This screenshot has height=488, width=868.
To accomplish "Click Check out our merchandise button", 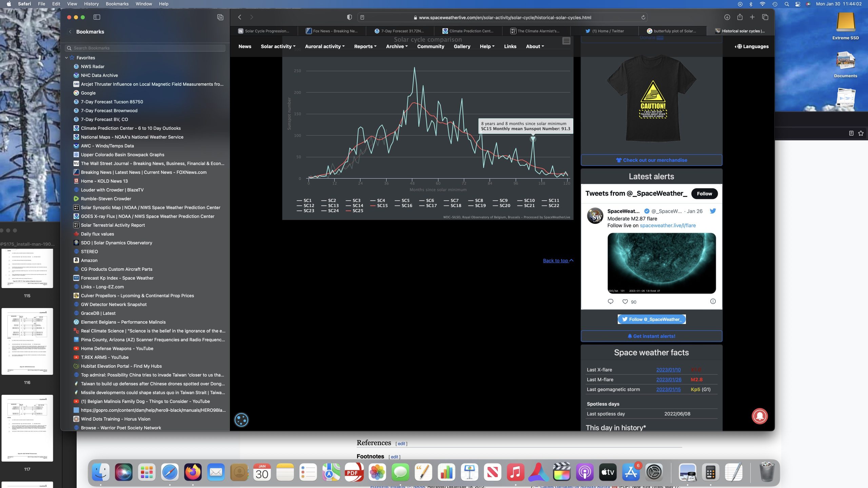I will [x=651, y=160].
